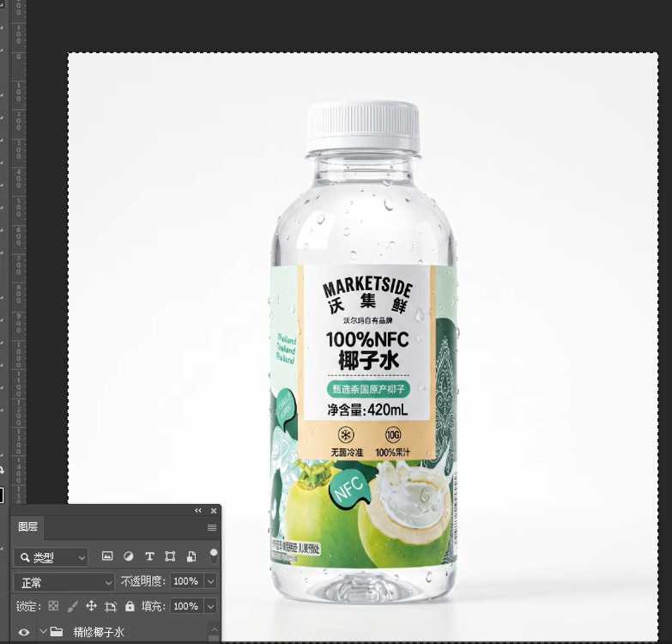
Task: Open the 填充 slider dropdown arrow
Action: (x=211, y=606)
